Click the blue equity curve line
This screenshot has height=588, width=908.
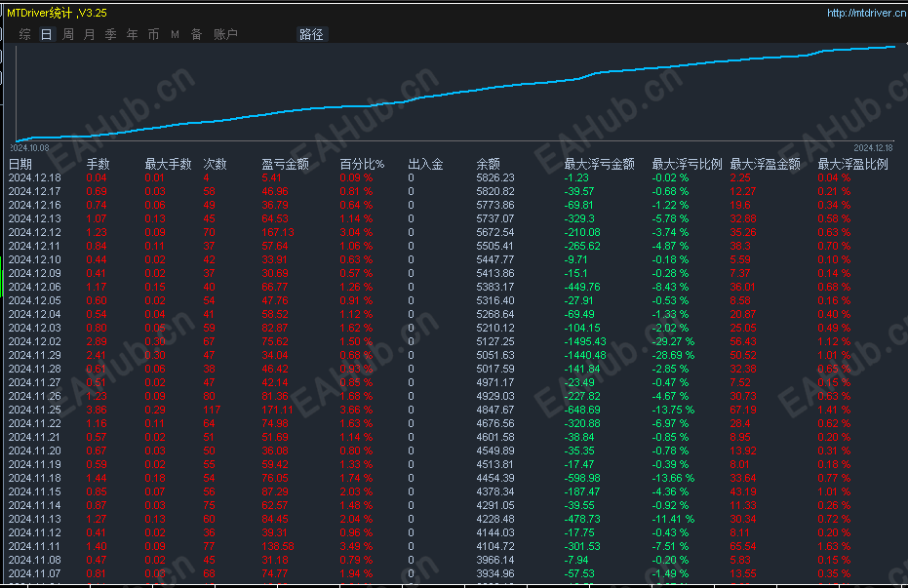456,93
